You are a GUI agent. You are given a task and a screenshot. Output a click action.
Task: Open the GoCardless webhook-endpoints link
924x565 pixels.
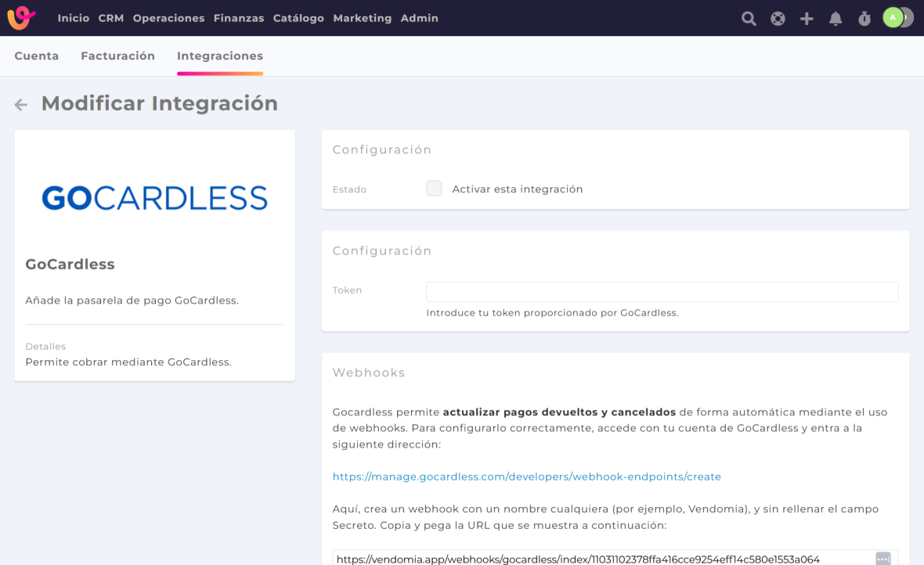coord(526,477)
